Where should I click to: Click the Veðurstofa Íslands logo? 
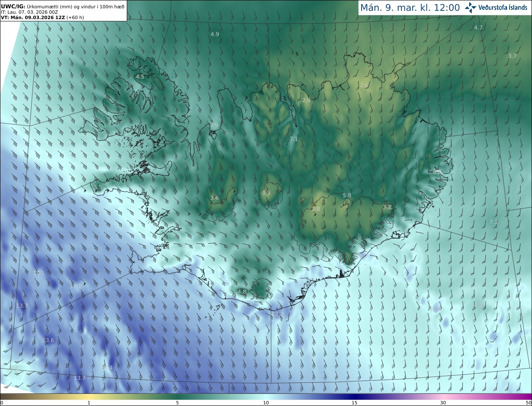496,7
